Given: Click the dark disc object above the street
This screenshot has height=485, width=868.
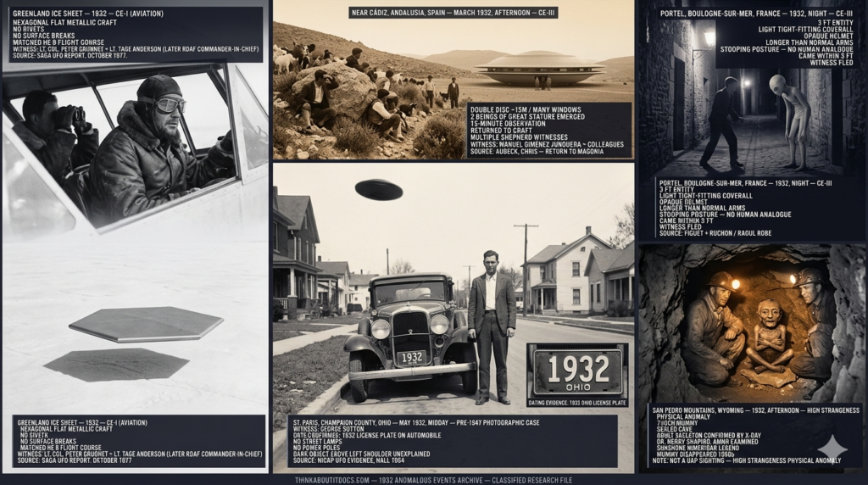Looking at the screenshot, I should (x=379, y=190).
